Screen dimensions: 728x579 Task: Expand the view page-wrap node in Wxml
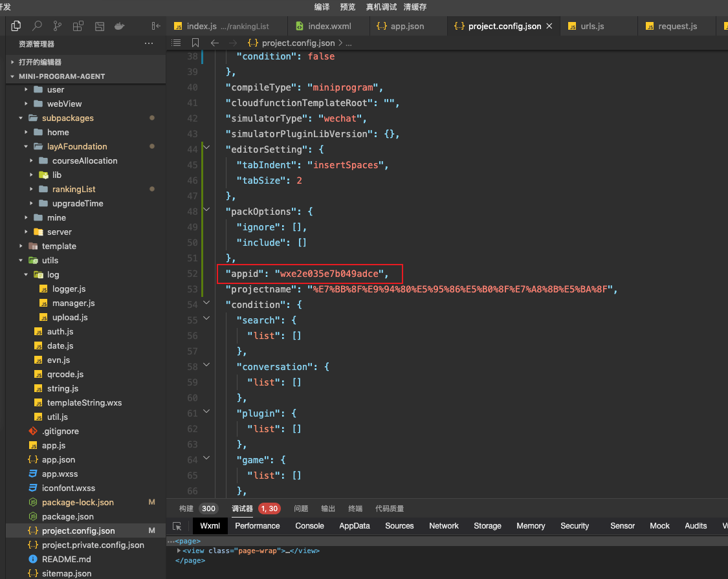(179, 551)
